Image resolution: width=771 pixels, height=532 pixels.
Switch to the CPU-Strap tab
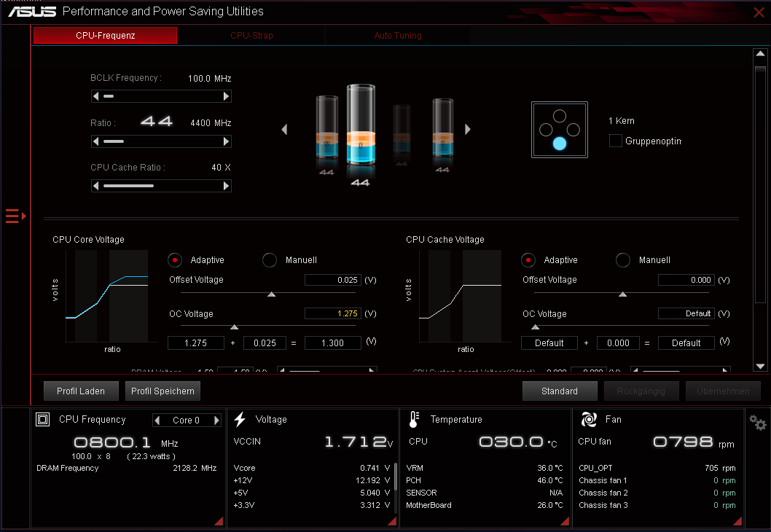pyautogui.click(x=251, y=36)
